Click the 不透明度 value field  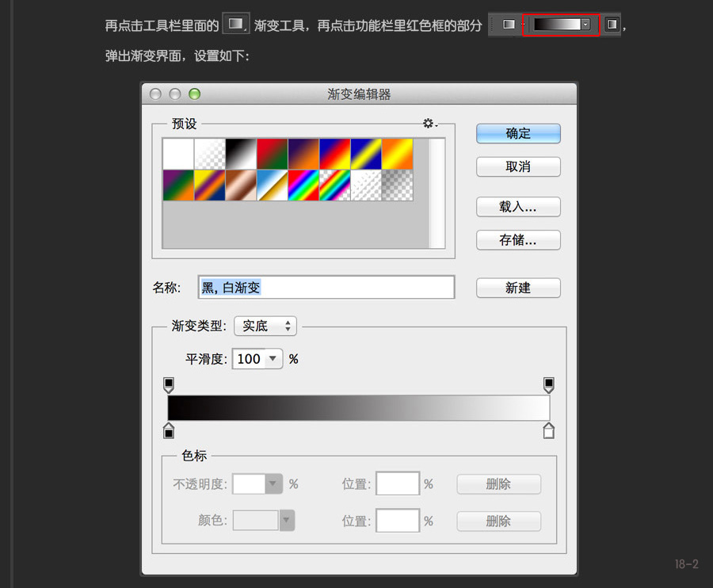click(249, 484)
